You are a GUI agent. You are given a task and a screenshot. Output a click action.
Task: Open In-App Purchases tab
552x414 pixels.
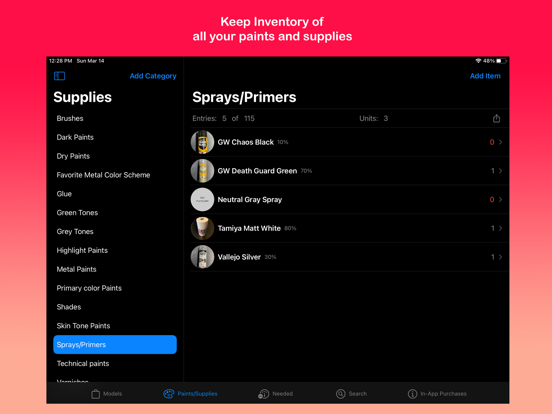click(437, 394)
